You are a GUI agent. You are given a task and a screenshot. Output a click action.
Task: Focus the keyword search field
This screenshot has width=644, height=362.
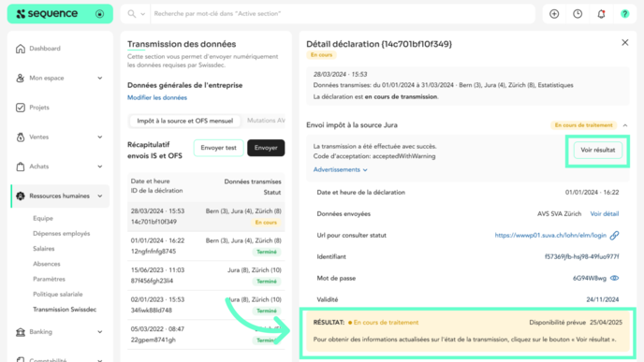tap(343, 13)
